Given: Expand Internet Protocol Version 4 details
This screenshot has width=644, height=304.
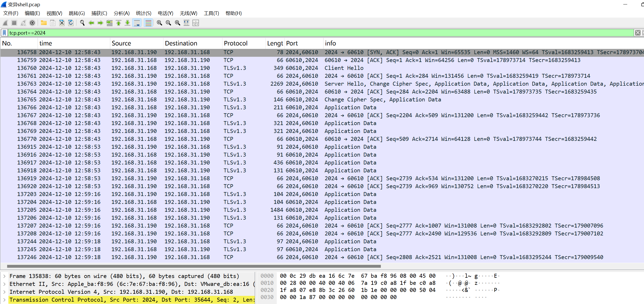Looking at the screenshot, I should pyautogui.click(x=4, y=292).
